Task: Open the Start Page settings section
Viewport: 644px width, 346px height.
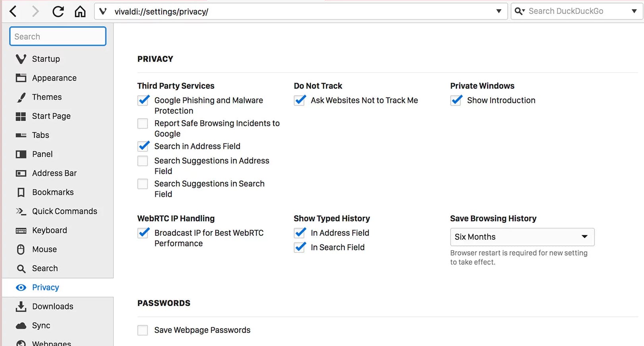Action: pyautogui.click(x=51, y=116)
